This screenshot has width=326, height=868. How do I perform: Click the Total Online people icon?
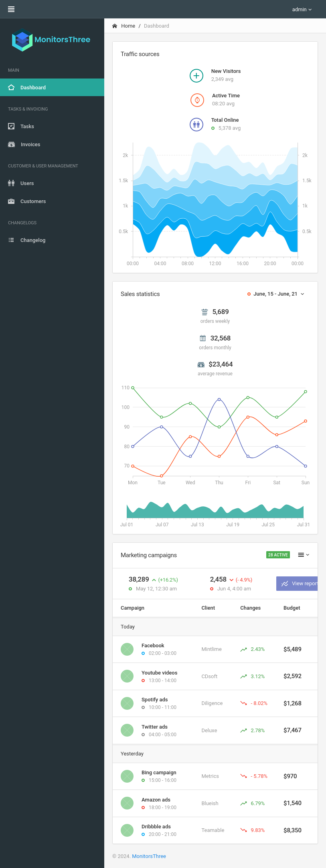click(x=196, y=124)
